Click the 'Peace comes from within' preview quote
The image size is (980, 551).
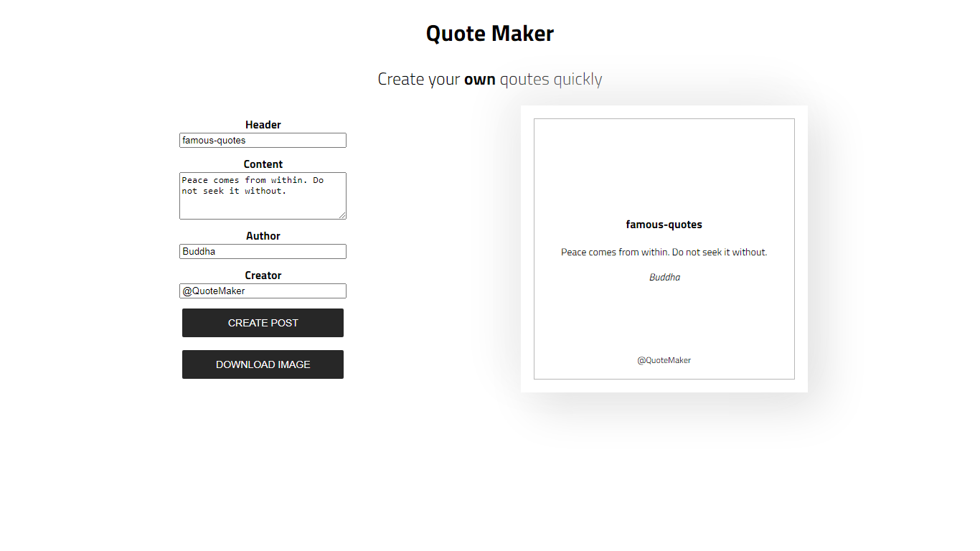pyautogui.click(x=664, y=253)
